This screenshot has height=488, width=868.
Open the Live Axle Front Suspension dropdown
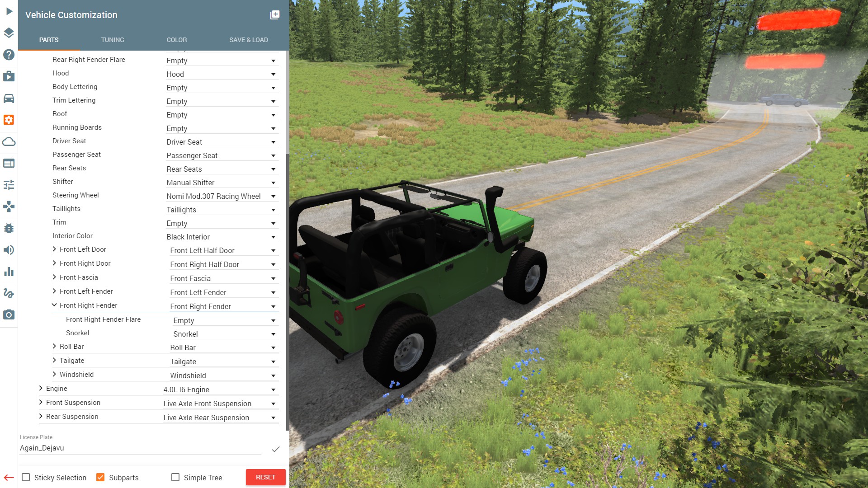221,404
